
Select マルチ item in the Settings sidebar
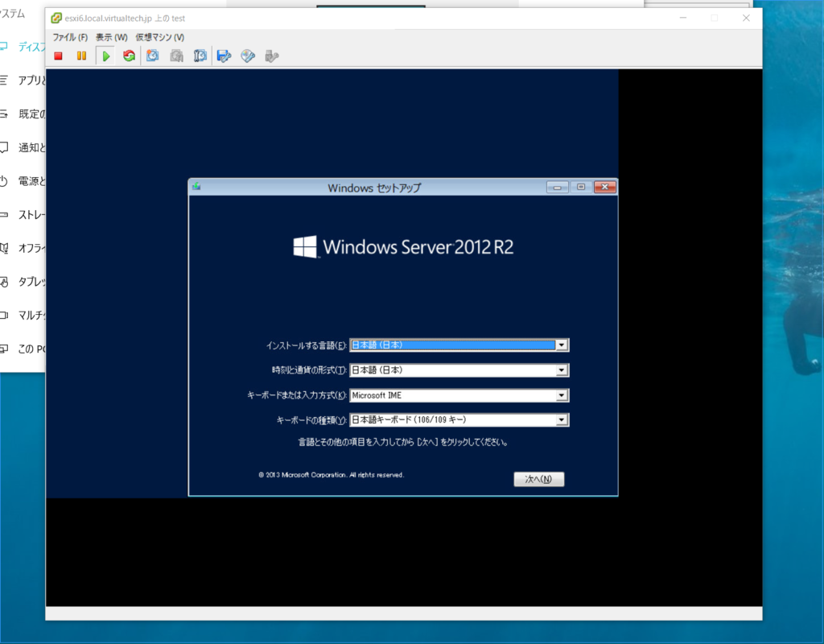click(23, 316)
